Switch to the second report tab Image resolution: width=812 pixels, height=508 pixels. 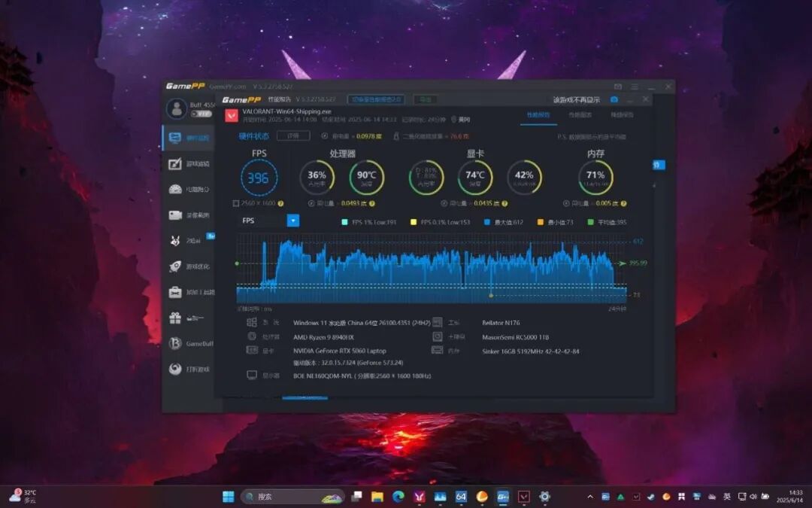580,115
